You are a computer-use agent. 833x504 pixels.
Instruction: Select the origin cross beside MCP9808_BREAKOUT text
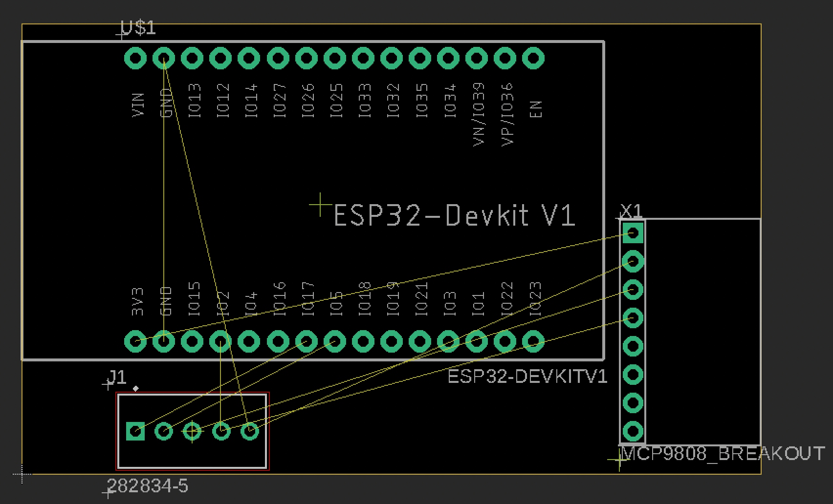[619, 460]
